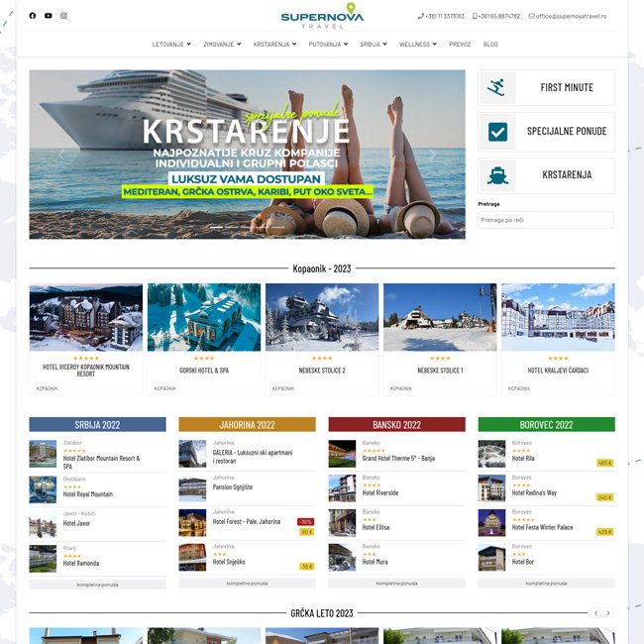Open the Prevoz menu item
The height and width of the screenshot is (644, 644).
tap(460, 44)
